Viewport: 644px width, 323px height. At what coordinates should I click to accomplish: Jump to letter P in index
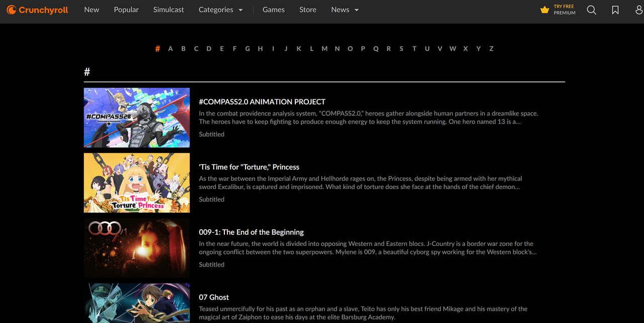[x=363, y=48]
